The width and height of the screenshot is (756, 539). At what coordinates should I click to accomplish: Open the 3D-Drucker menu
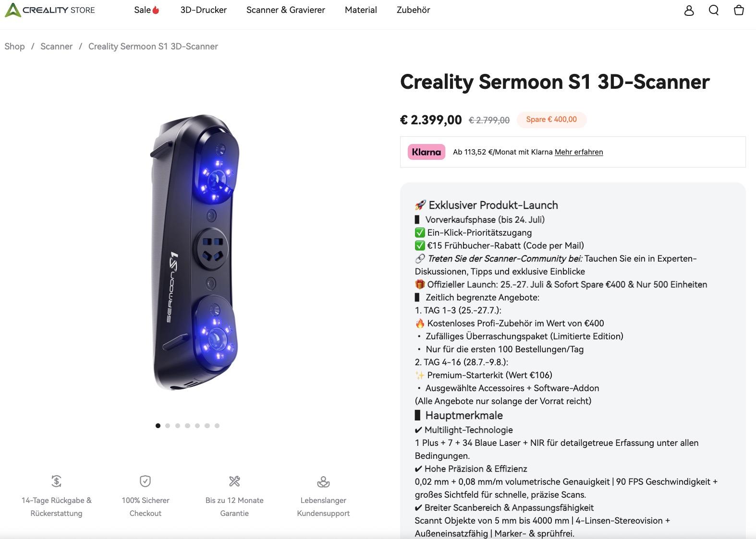point(203,10)
